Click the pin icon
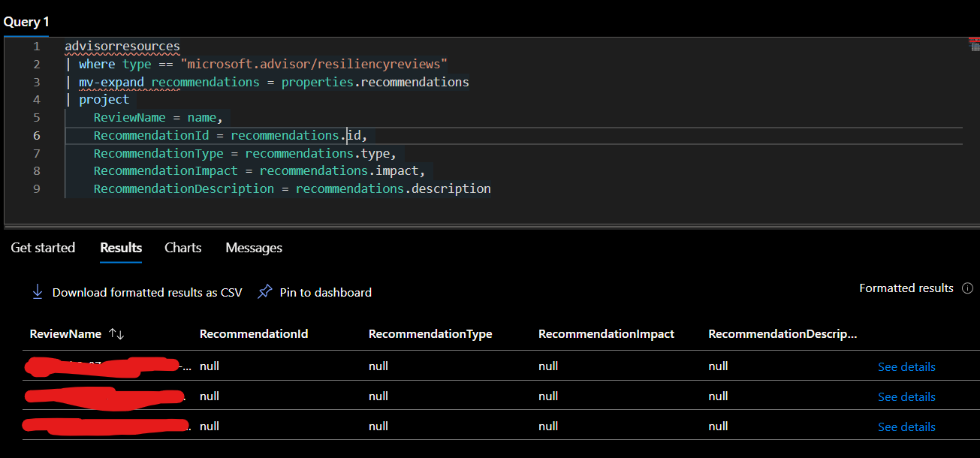980x458 pixels. (x=264, y=292)
